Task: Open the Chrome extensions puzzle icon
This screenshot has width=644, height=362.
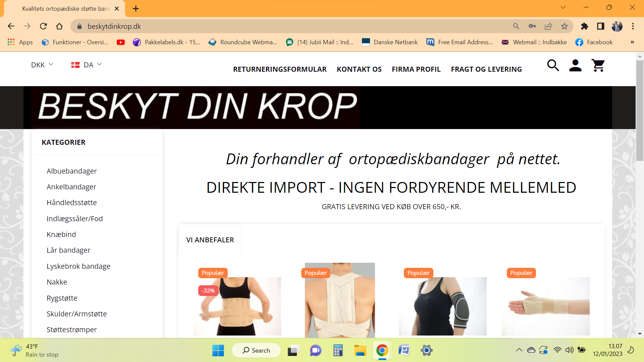Action: pos(585,26)
